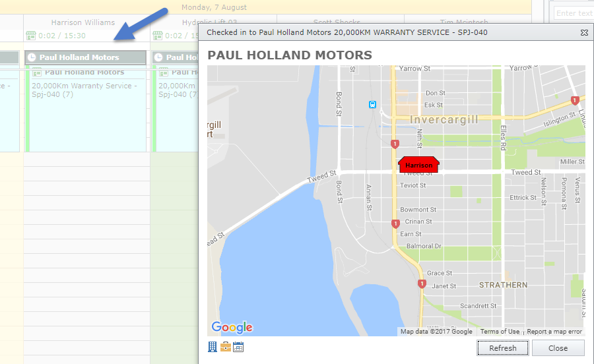Image resolution: width=594 pixels, height=364 pixels.
Task: Click the orange briefcase icon below the map
Action: click(226, 347)
